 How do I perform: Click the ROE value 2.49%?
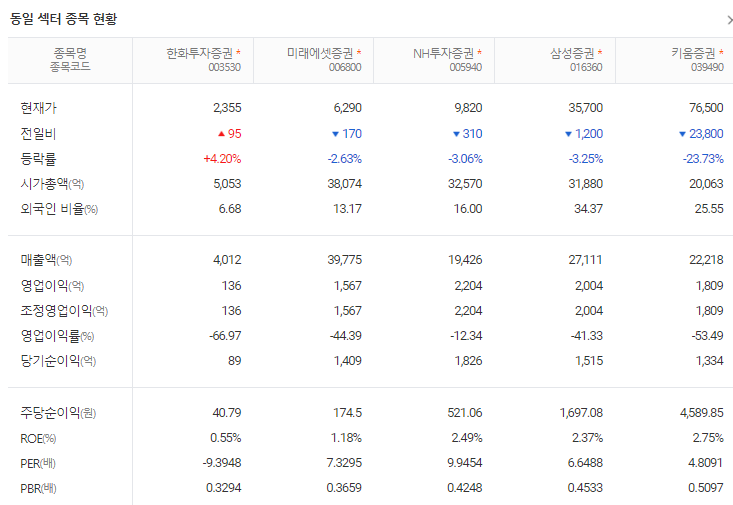(x=467, y=438)
